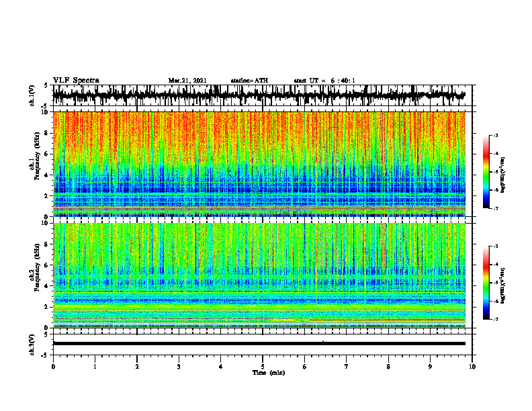Click the '4' kHz tick on ch.1 frequency axis
Viewport: 532px width, 411px height.
[x=46, y=175]
